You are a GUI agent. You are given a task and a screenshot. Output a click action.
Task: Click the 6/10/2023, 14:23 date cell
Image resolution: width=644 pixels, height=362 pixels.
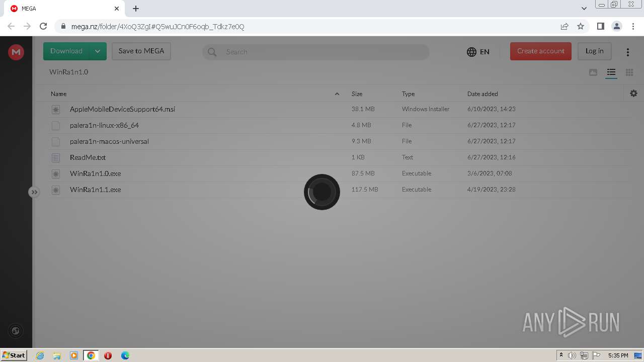[492, 109]
